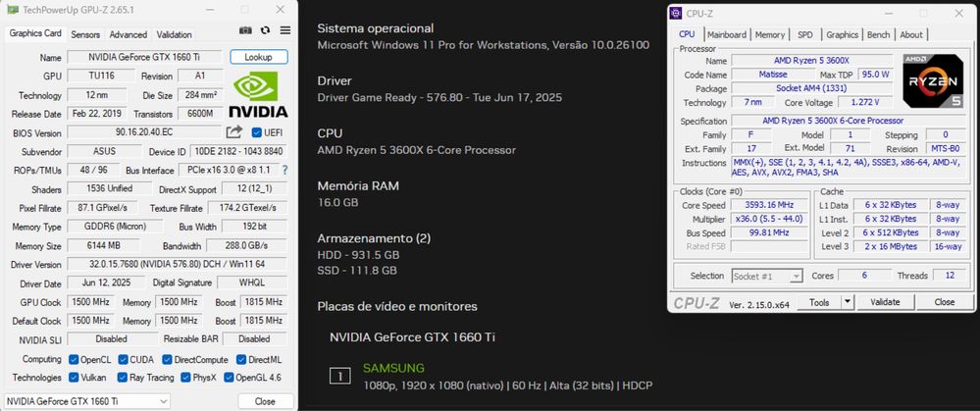The width and height of the screenshot is (980, 411).
Task: Click the Ryzen 5 logo in CPU-Z
Action: click(933, 80)
